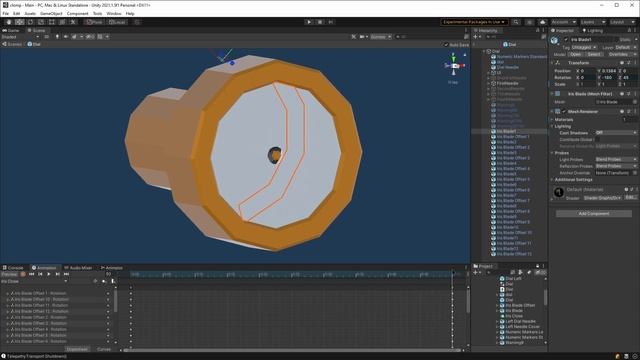Open the Component menu
Screen dimensions: 640x360
tap(78, 13)
